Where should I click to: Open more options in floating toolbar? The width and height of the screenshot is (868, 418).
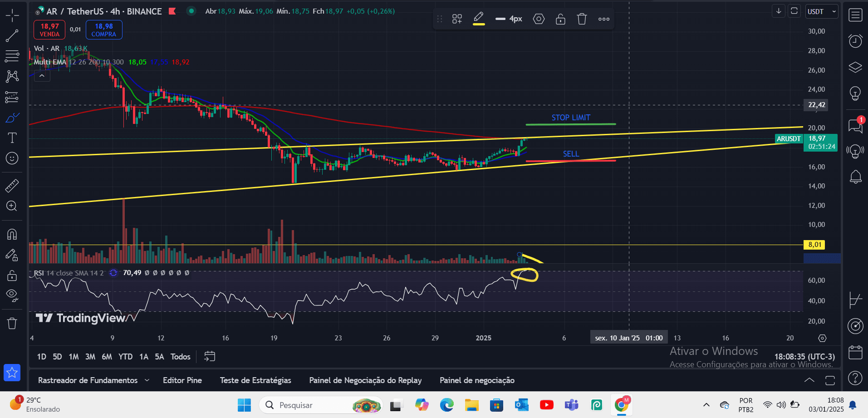[x=603, y=19]
